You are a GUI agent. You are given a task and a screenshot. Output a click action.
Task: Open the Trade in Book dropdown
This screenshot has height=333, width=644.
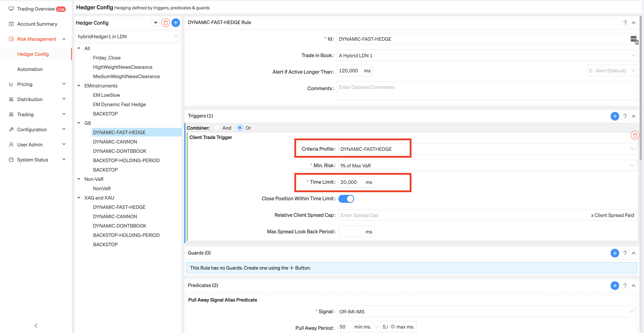pyautogui.click(x=486, y=55)
